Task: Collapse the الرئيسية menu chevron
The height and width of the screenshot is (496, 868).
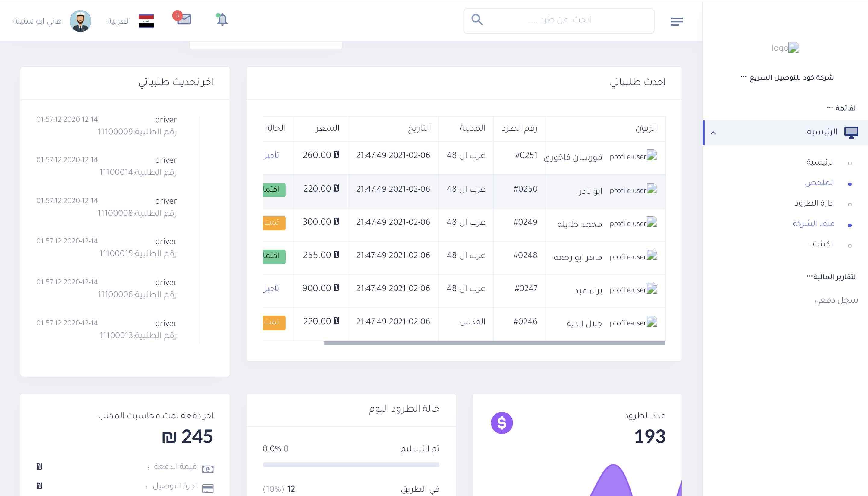Action: [x=713, y=133]
